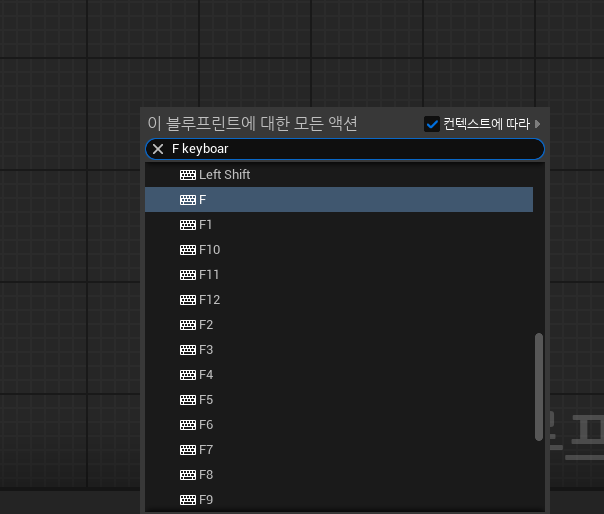This screenshot has width=604, height=514.
Task: Click keyboard icon beside F9
Action: pos(188,500)
